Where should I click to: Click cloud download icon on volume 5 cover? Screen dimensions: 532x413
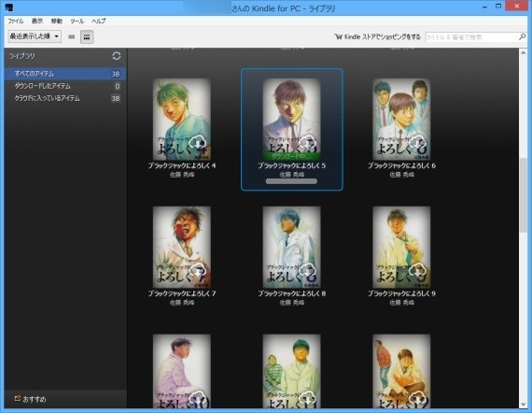tap(308, 143)
